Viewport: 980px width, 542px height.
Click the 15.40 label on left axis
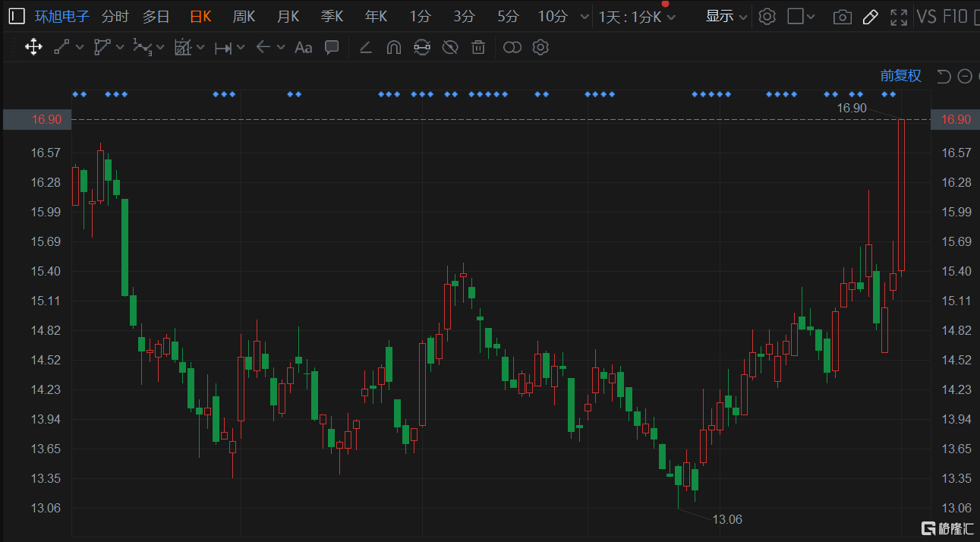(x=46, y=272)
